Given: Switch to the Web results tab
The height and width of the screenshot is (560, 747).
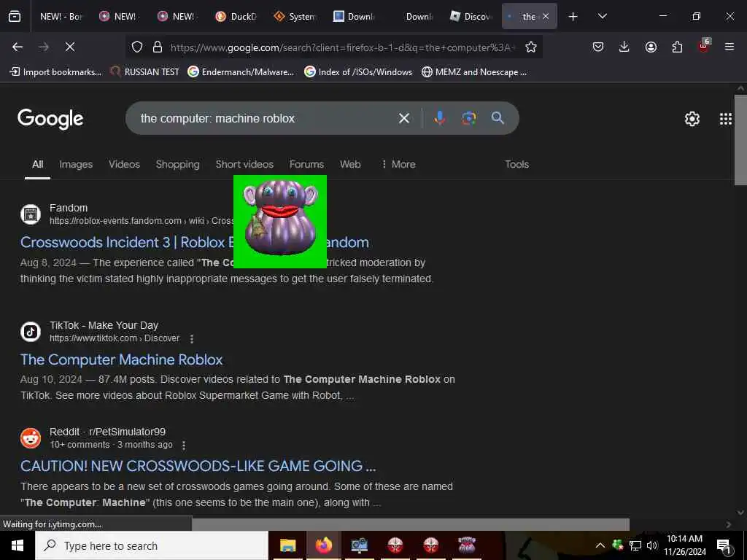Looking at the screenshot, I should point(350,164).
